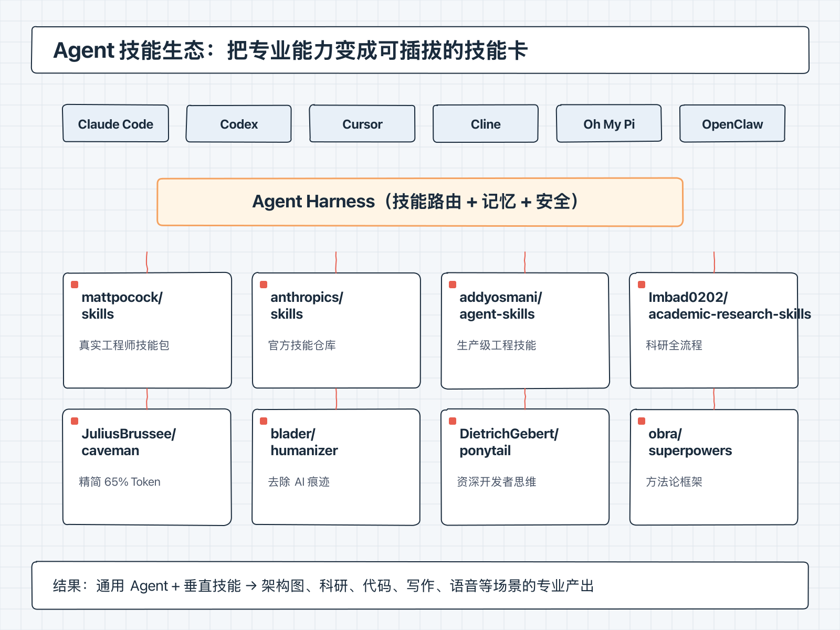Choose the Cursor box
Image resolution: width=840 pixels, height=630 pixels.
click(362, 123)
